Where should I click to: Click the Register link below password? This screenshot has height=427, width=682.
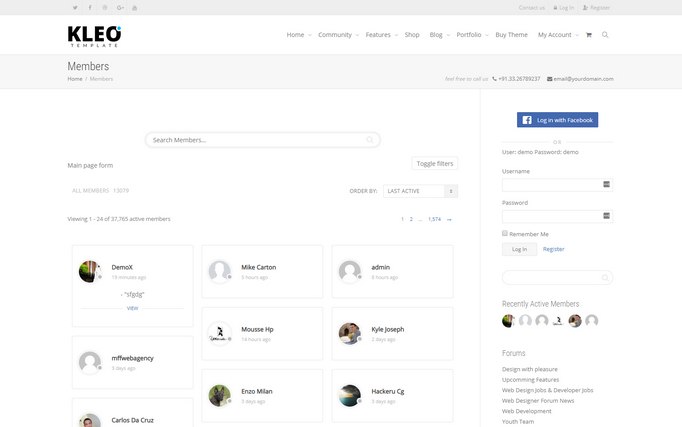553,249
